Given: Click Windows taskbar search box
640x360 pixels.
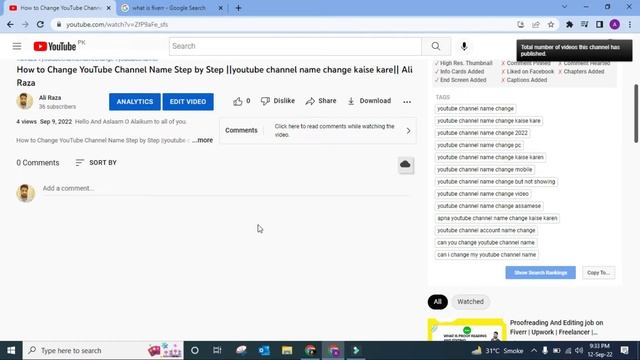Looking at the screenshot, I should pyautogui.click(x=103, y=351).
